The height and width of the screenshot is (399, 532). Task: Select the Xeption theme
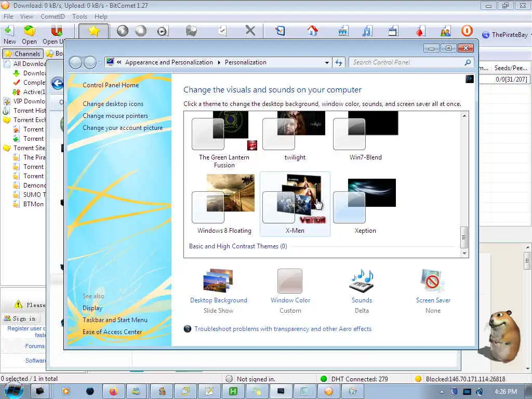coord(365,204)
